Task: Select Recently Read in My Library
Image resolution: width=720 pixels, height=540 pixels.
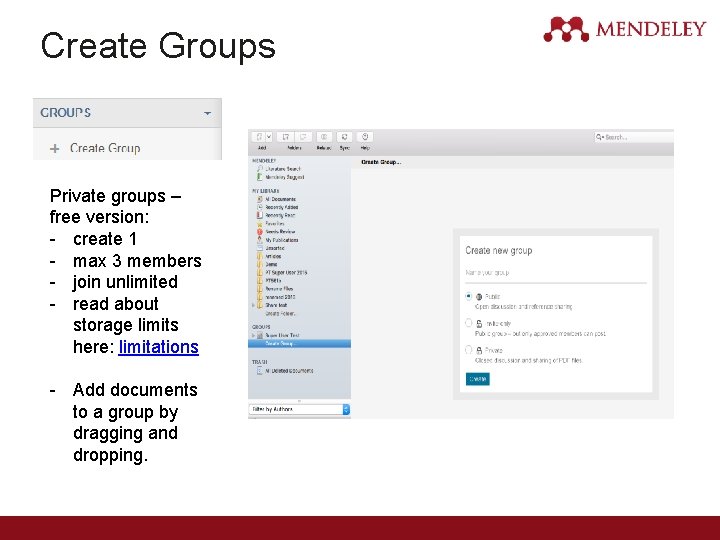Action: tap(280, 215)
